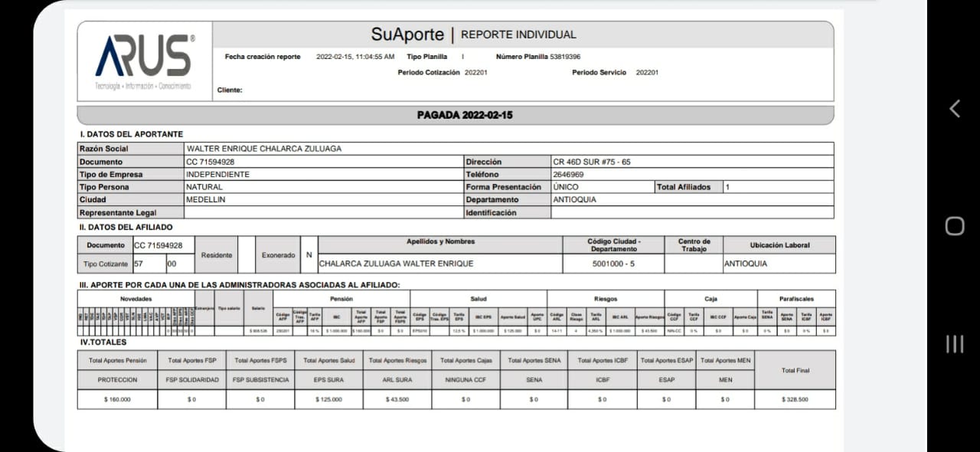This screenshot has width=980, height=452.
Task: Tap the SuAporte report title
Action: pos(407,34)
